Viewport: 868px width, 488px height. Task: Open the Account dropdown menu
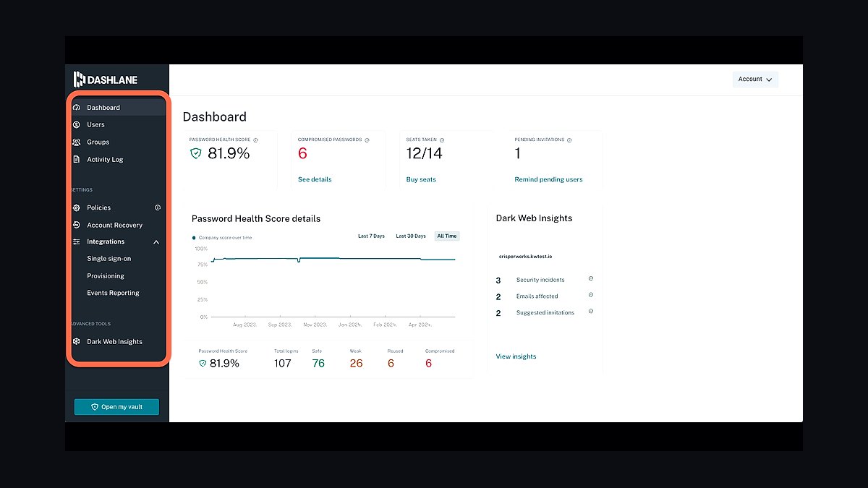coord(755,80)
